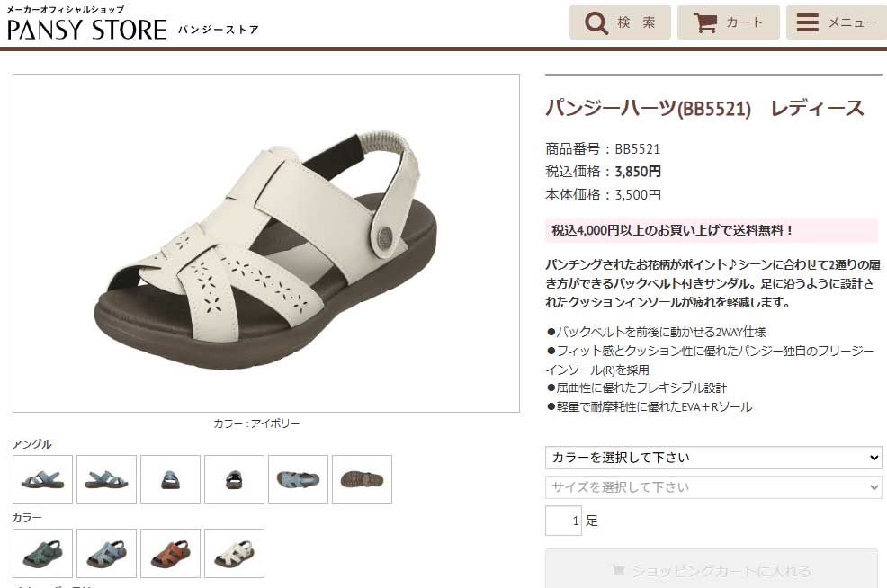This screenshot has height=588, width=887.
Task: Open the hamburger menu icon
Action: point(807,22)
